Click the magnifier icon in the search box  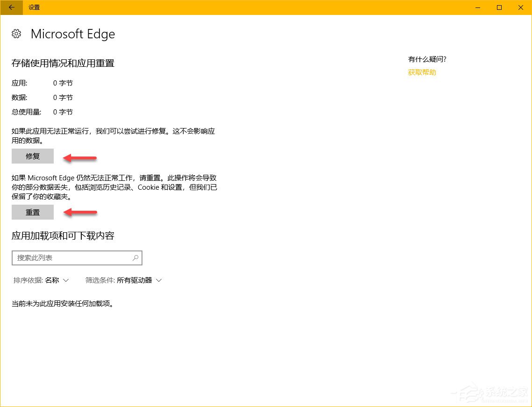click(x=135, y=257)
